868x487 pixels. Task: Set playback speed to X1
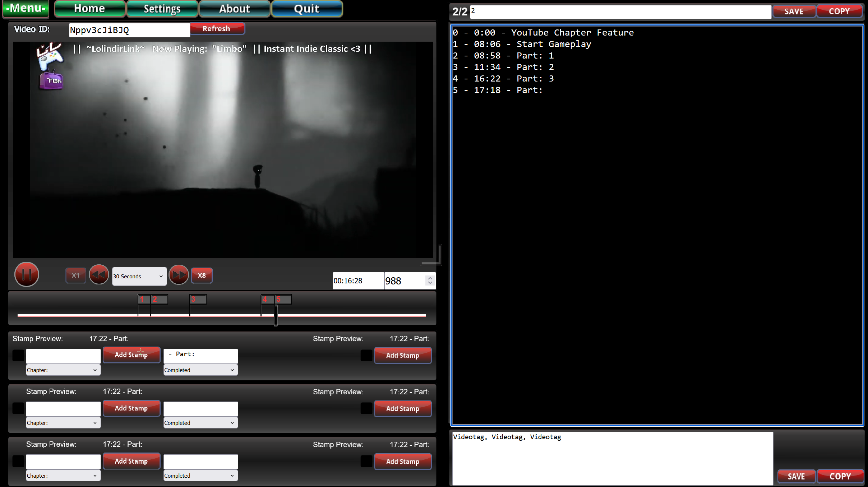point(75,275)
